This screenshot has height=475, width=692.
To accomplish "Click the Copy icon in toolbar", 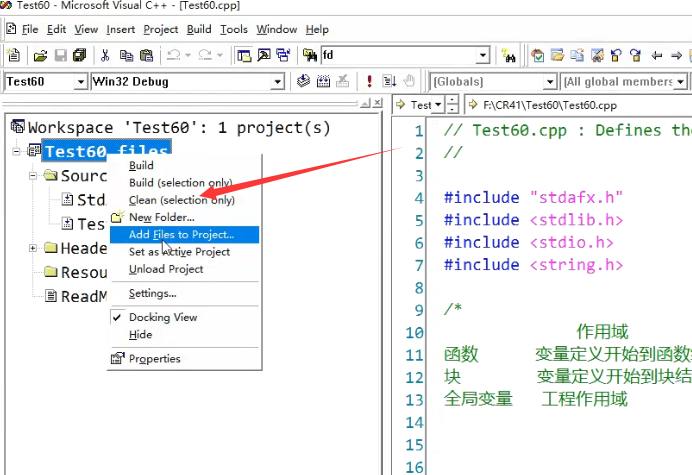I will (x=126, y=56).
